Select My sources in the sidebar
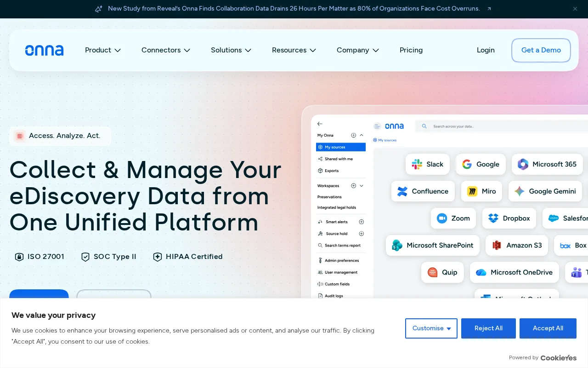 (x=341, y=147)
